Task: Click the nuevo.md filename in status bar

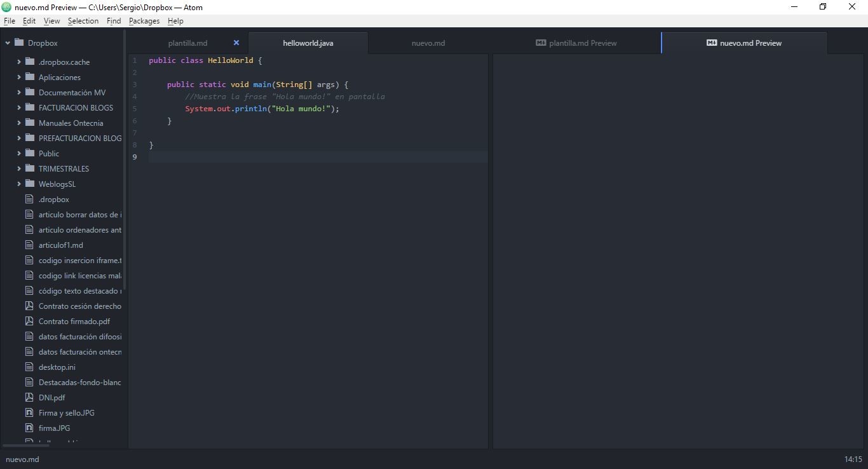Action: [x=22, y=459]
